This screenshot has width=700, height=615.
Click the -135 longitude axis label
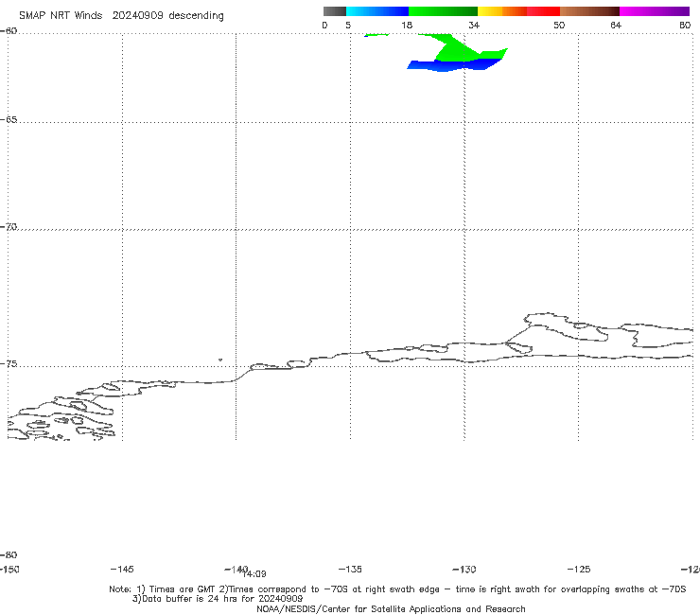[350, 569]
